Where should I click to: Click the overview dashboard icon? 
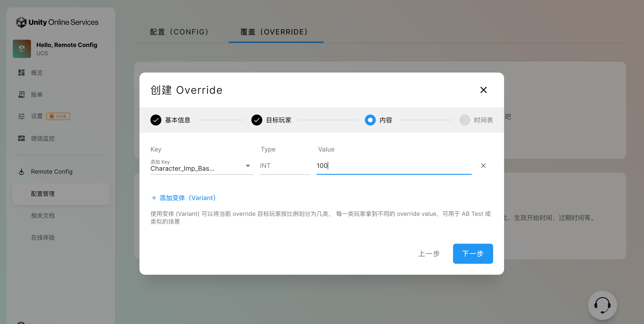click(x=21, y=73)
